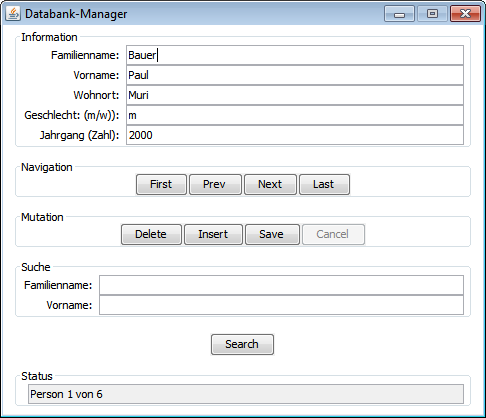Go to the Next record
This screenshot has width=486, height=418.
click(x=270, y=184)
